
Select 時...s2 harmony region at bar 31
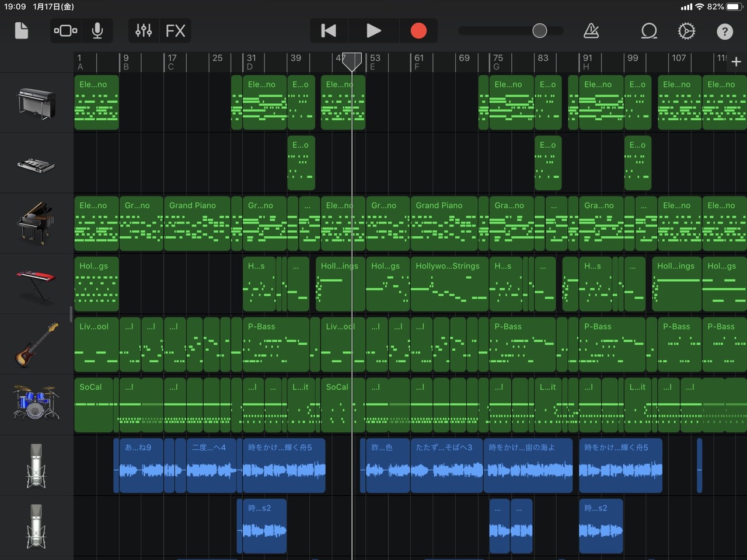pos(264,526)
